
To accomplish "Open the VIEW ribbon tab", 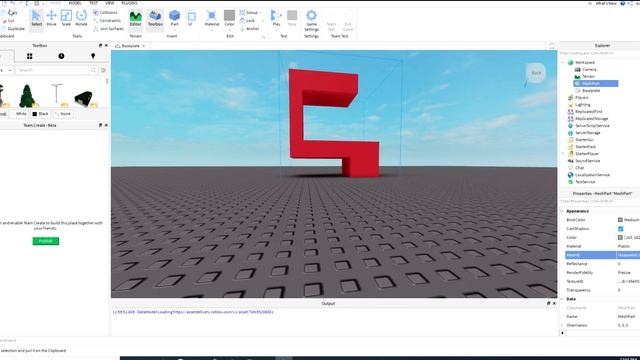I will (110, 3).
